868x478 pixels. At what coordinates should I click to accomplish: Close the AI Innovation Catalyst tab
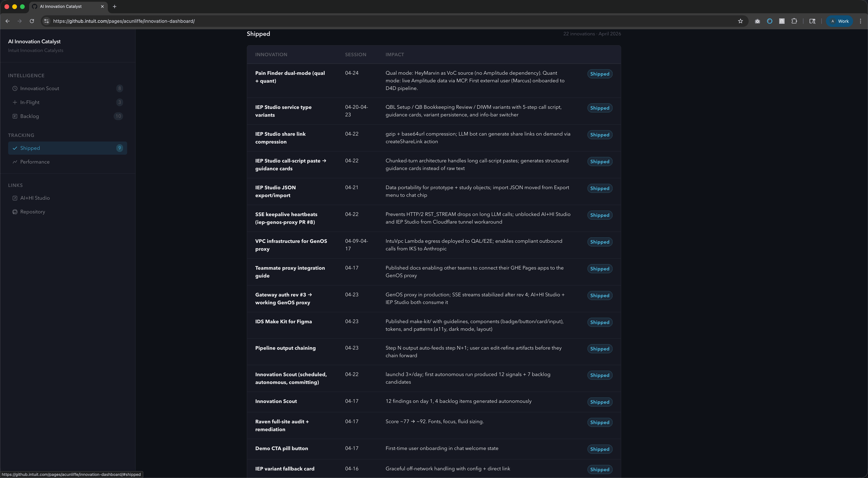[x=102, y=6]
